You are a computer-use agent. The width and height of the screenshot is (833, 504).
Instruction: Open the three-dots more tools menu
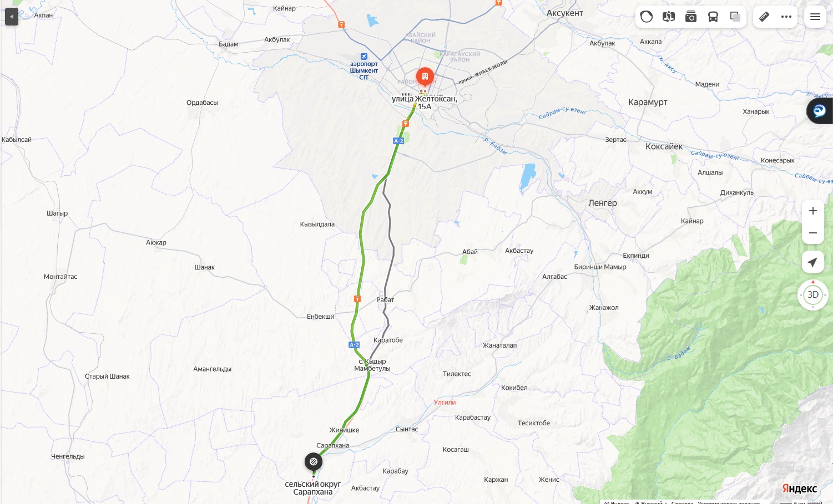click(786, 17)
